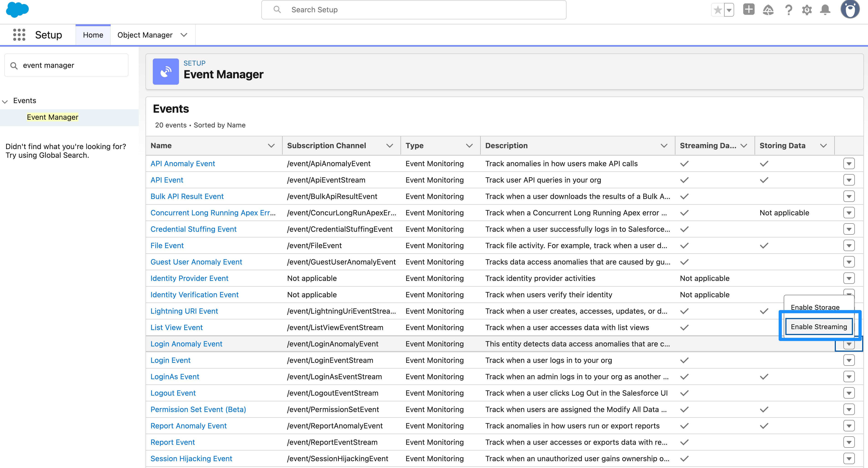Screen dimensions: 868x468
Task: Open row actions for API Anomaly Event
Action: 849,164
